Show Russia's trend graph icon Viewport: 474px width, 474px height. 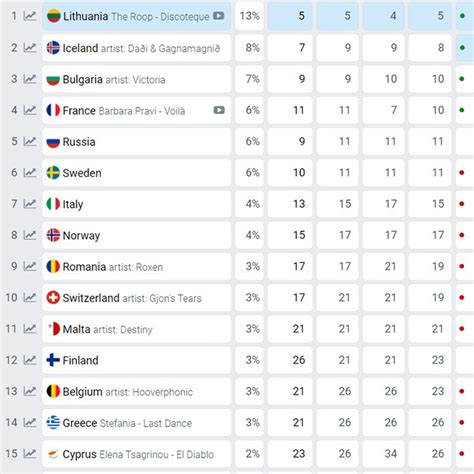tap(30, 141)
